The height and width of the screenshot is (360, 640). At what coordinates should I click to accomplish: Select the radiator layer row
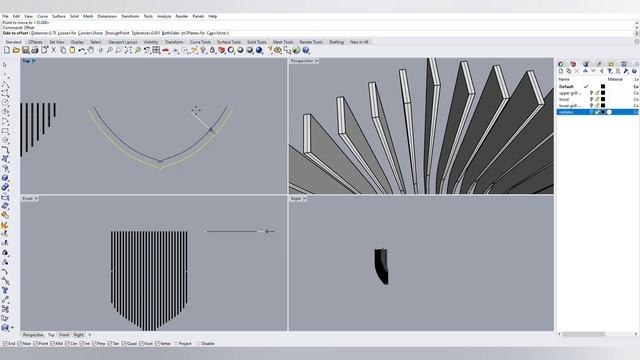598,112
